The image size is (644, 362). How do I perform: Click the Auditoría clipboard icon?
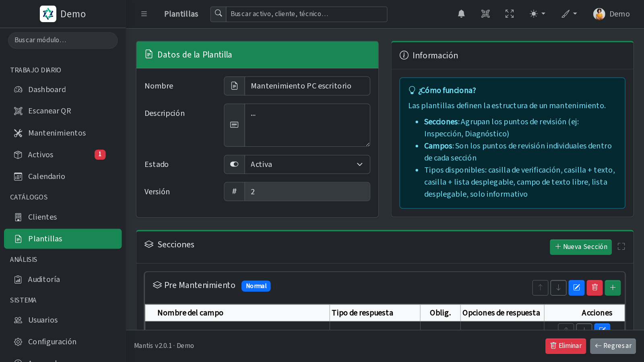tap(18, 279)
